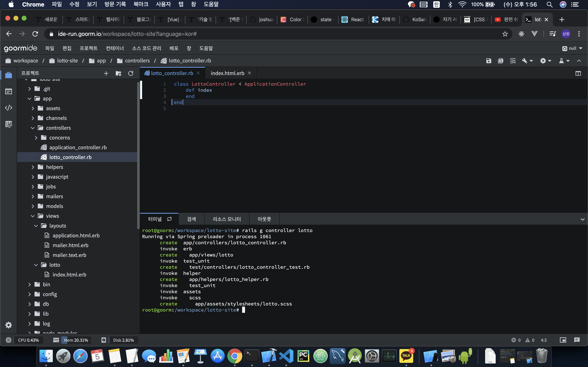Image resolution: width=588 pixels, height=367 pixels.
Task: Open the find in files icon
Action: 513,61
